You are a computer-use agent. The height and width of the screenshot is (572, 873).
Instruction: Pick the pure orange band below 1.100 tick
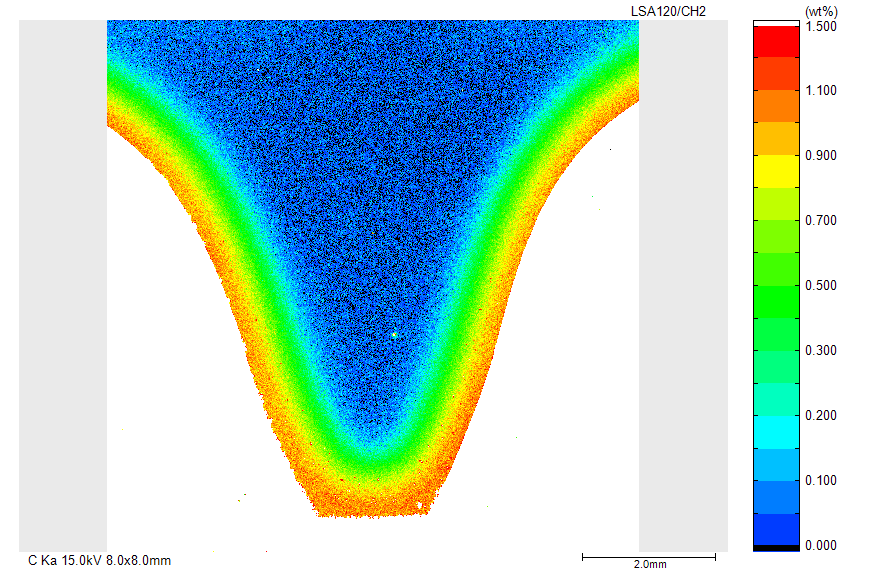[776, 106]
